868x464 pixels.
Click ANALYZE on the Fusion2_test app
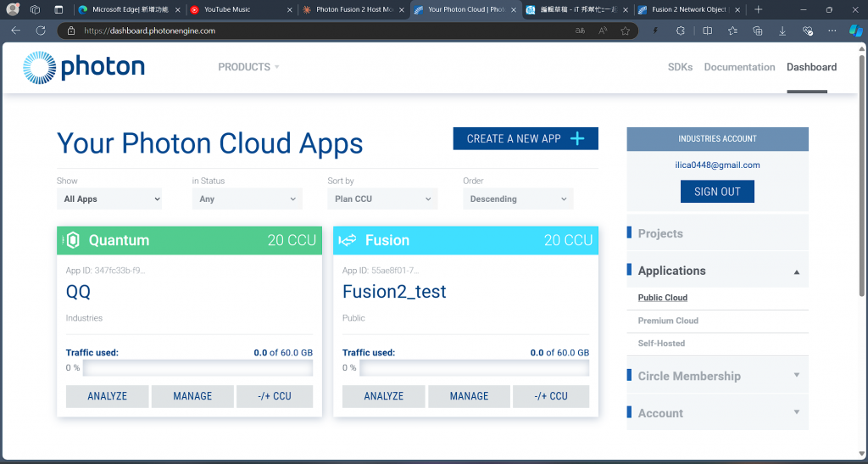[384, 396]
